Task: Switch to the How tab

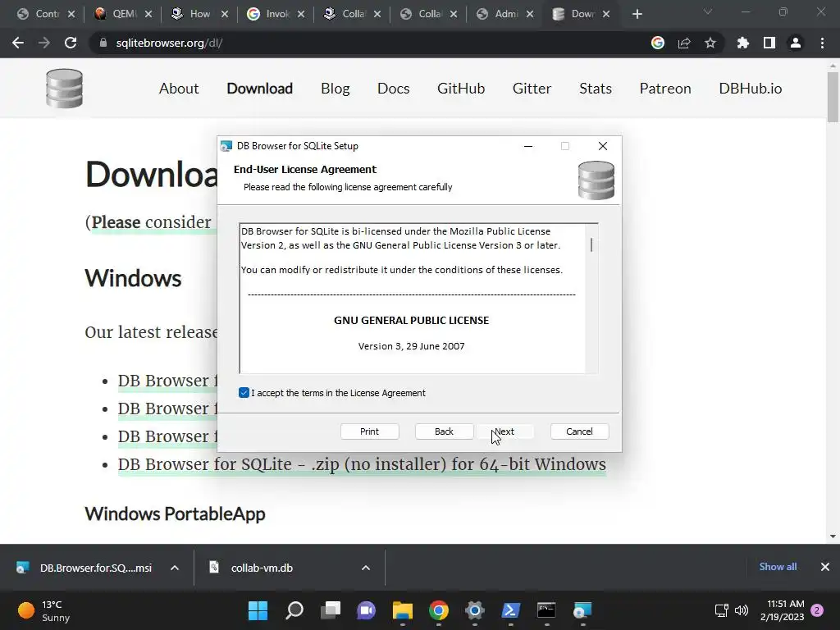Action: coord(199,14)
